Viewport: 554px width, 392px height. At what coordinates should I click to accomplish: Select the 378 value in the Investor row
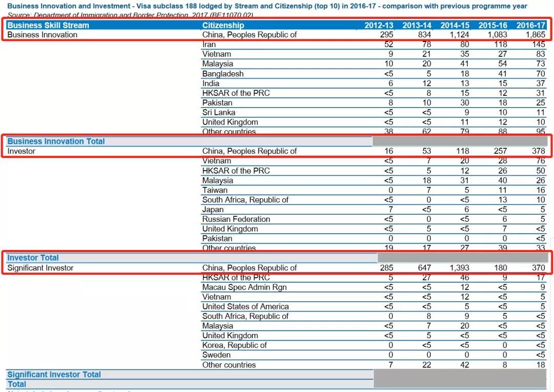[539, 151]
